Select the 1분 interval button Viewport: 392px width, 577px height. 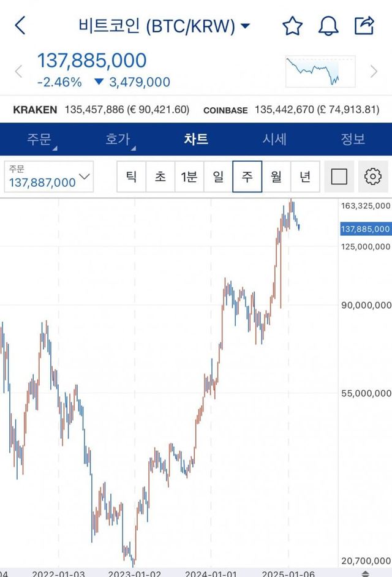pyautogui.click(x=189, y=177)
